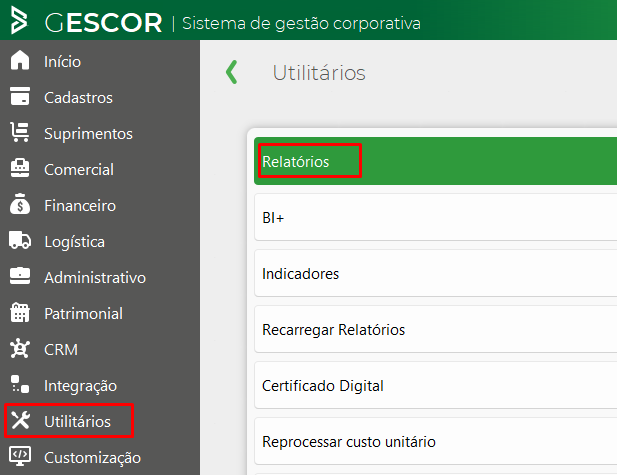The image size is (617, 475).
Task: Collapse sidebar with the green chevron
Action: click(232, 72)
